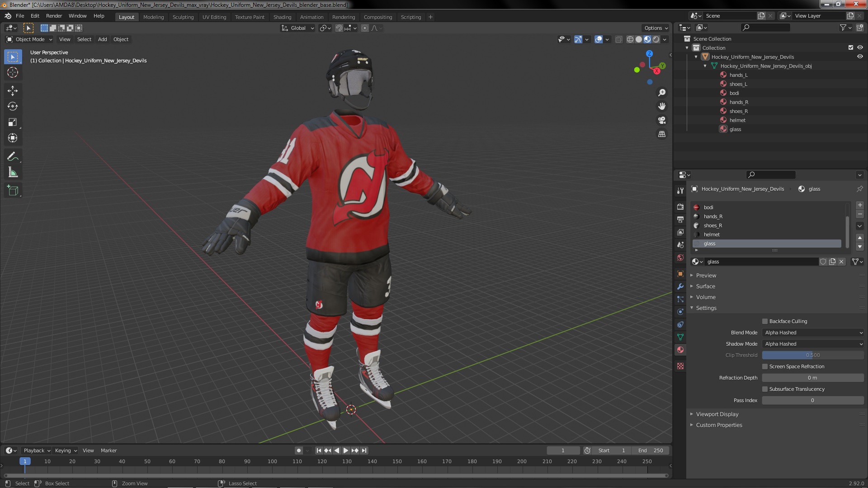Activate the Measure tool
868x488 pixels.
13,173
